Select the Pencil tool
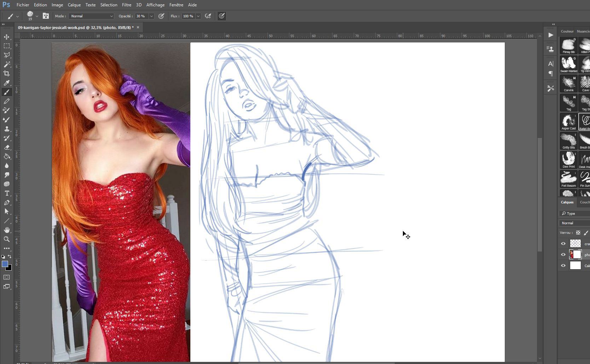The height and width of the screenshot is (364, 590). click(7, 101)
